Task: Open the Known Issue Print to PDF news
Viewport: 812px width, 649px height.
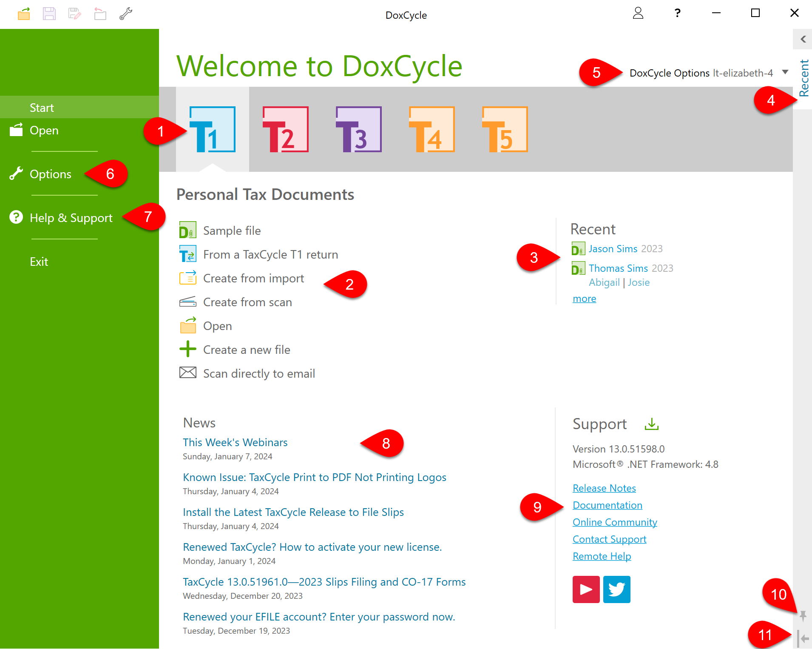Action: (315, 477)
